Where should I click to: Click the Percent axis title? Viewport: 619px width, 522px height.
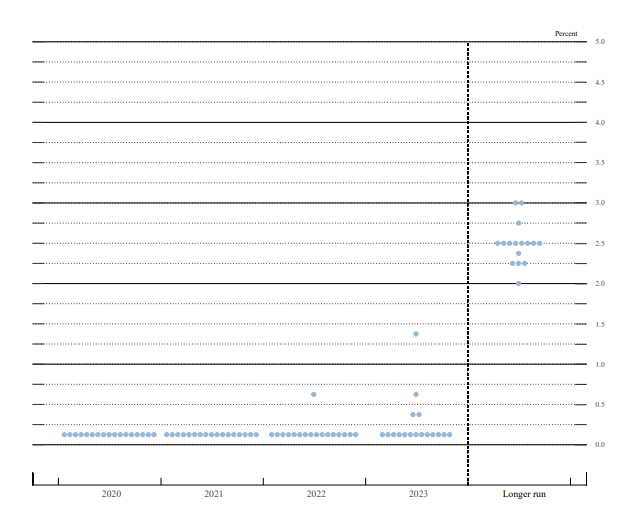[566, 34]
